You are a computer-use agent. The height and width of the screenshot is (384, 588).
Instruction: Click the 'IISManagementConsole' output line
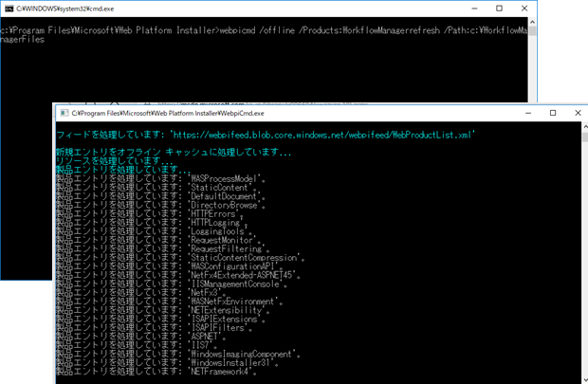[x=172, y=283]
